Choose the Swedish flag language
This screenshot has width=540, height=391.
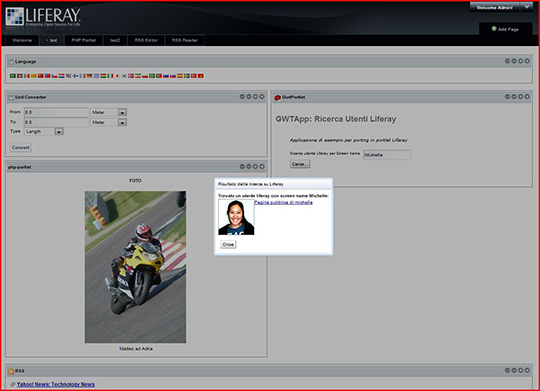click(x=187, y=76)
